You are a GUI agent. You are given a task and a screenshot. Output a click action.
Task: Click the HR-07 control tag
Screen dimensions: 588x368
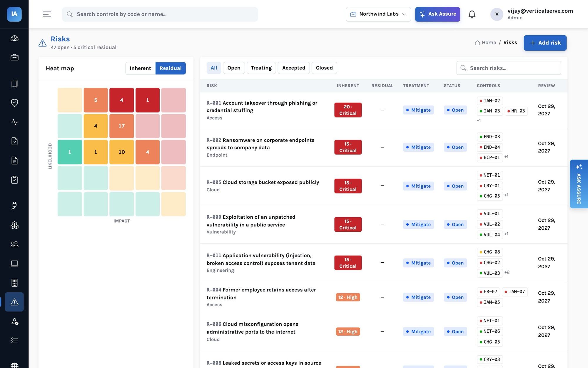click(488, 292)
